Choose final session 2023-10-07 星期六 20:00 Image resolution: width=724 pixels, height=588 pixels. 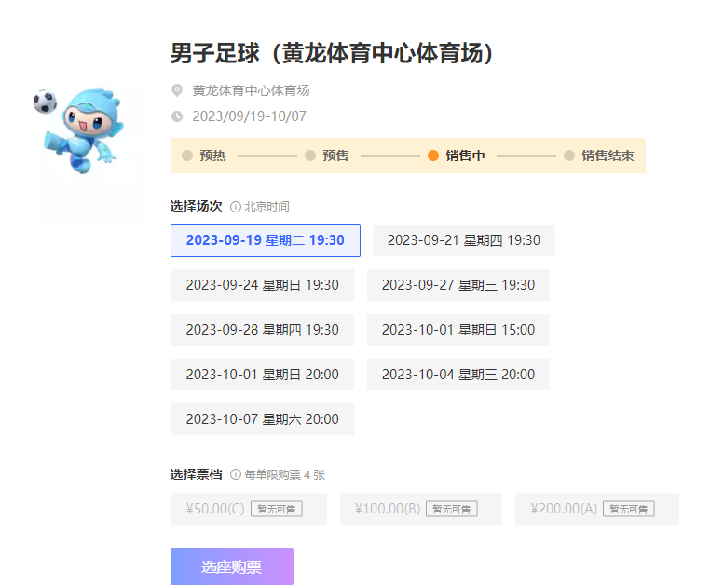click(262, 419)
